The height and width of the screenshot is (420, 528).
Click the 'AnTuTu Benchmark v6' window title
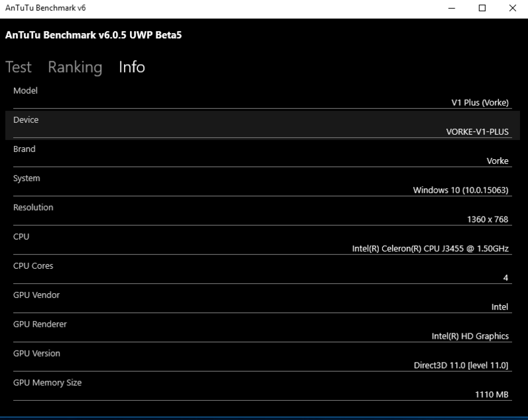coord(46,8)
